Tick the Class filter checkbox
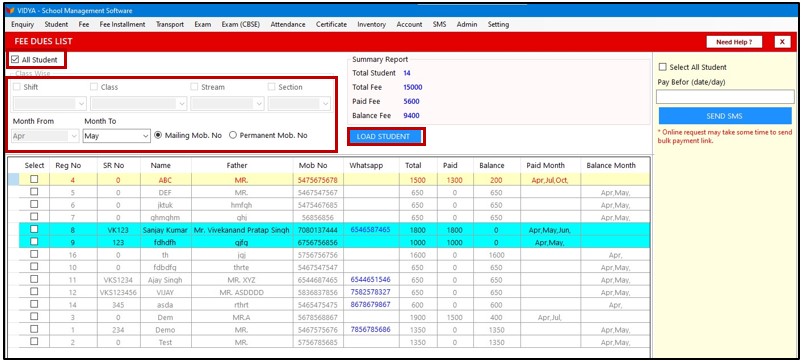801x361 pixels. coord(94,87)
